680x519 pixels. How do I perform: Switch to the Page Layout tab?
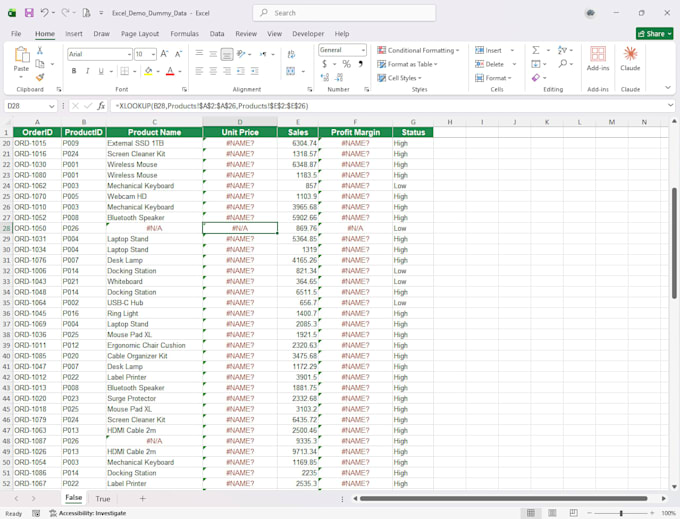point(140,33)
